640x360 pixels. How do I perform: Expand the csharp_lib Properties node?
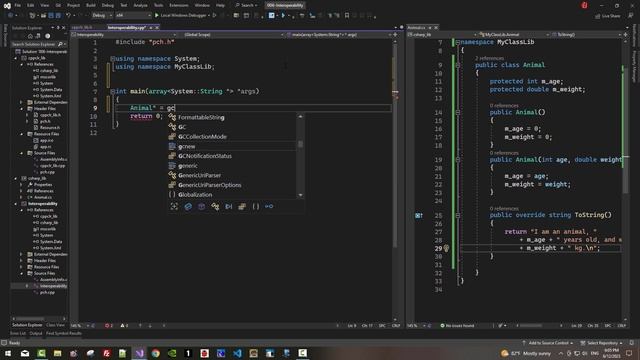[x=22, y=184]
